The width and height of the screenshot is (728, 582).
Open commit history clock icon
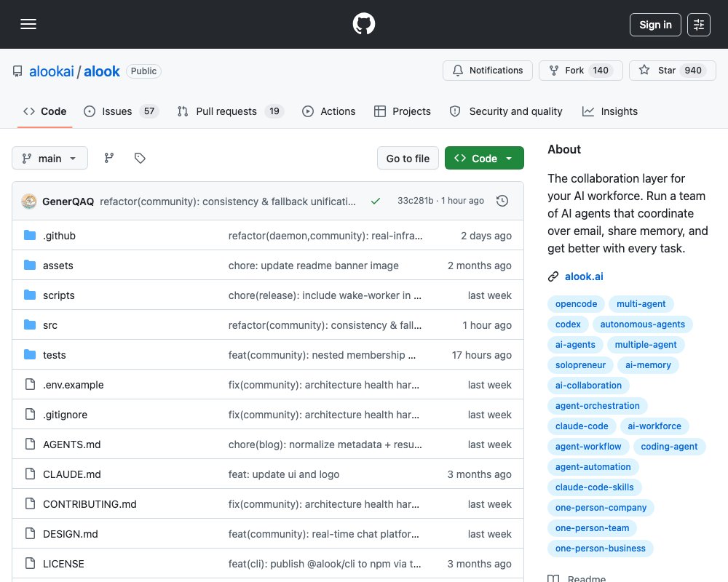[x=502, y=201]
